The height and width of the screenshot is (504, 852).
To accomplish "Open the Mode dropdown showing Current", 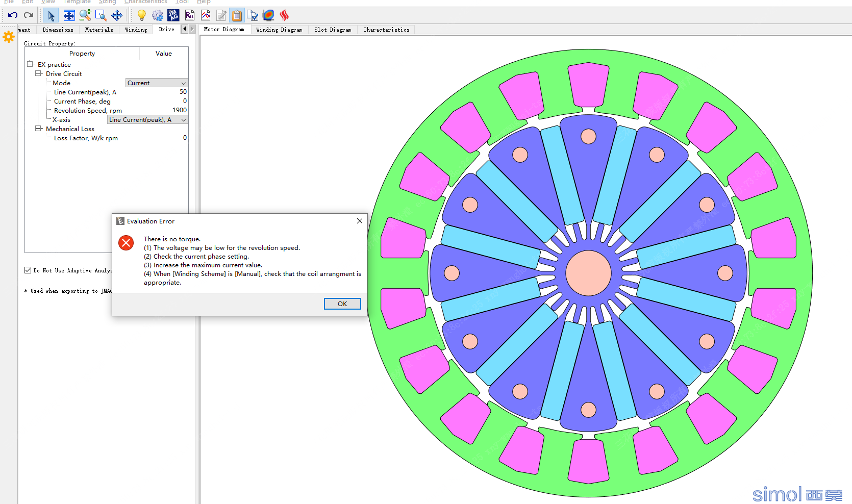I will (157, 83).
